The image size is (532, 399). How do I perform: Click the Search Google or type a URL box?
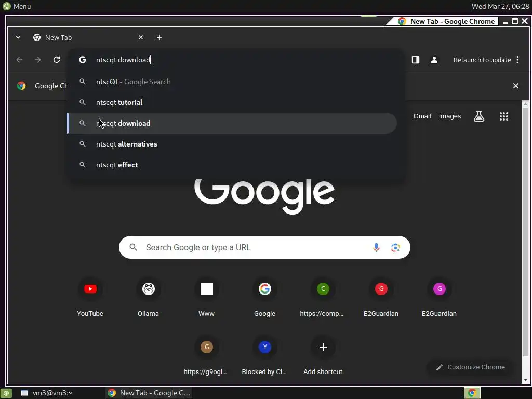(264, 247)
